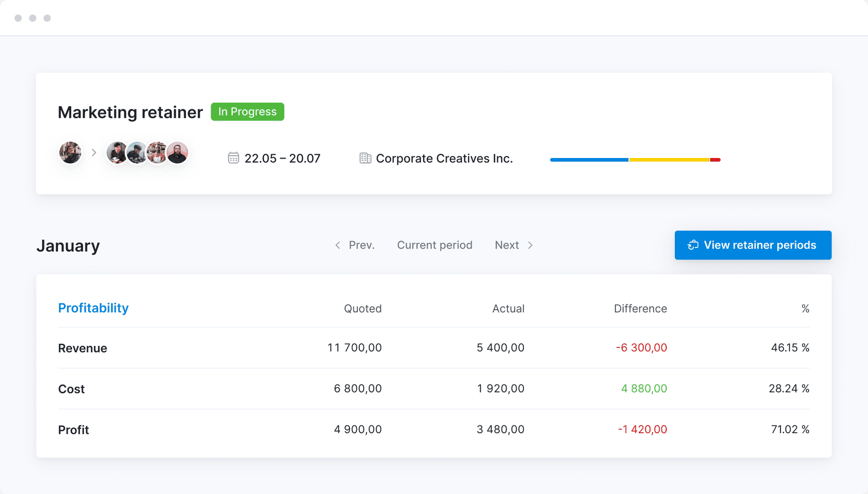Open Corporate Creatives Inc. client name
868x494 pixels.
point(444,159)
